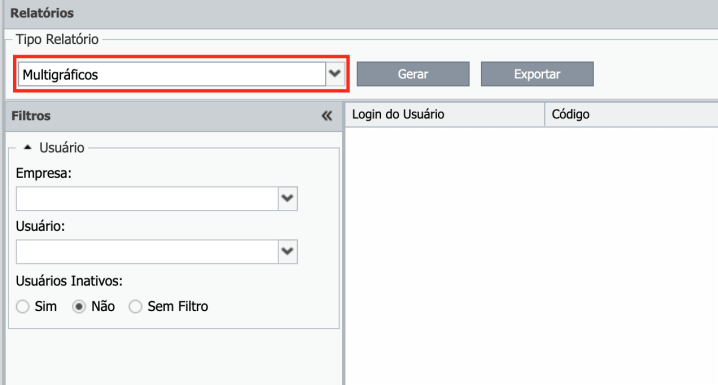This screenshot has height=385, width=718.
Task: Click the Gerar button
Action: (413, 74)
